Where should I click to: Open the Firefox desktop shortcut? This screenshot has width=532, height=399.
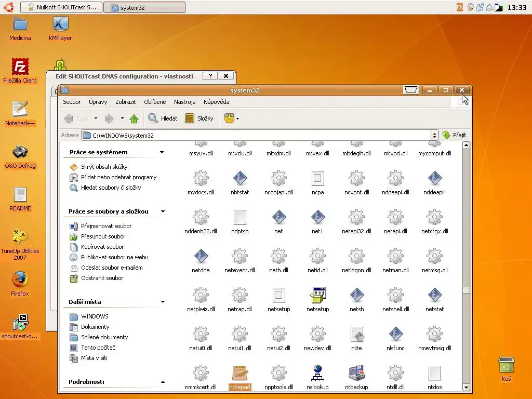tap(20, 280)
